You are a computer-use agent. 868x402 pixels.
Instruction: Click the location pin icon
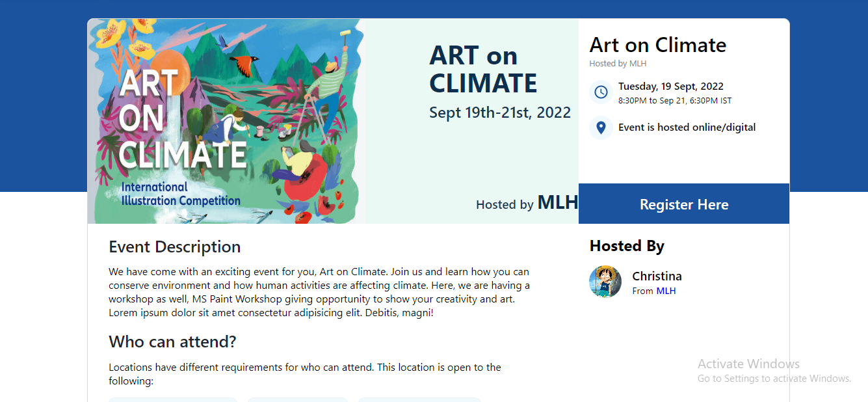click(x=601, y=127)
